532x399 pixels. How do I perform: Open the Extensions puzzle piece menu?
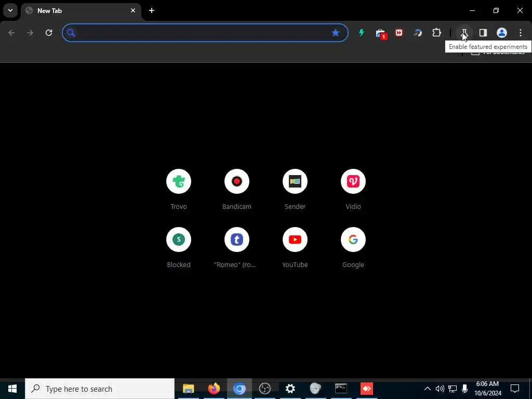pyautogui.click(x=436, y=33)
